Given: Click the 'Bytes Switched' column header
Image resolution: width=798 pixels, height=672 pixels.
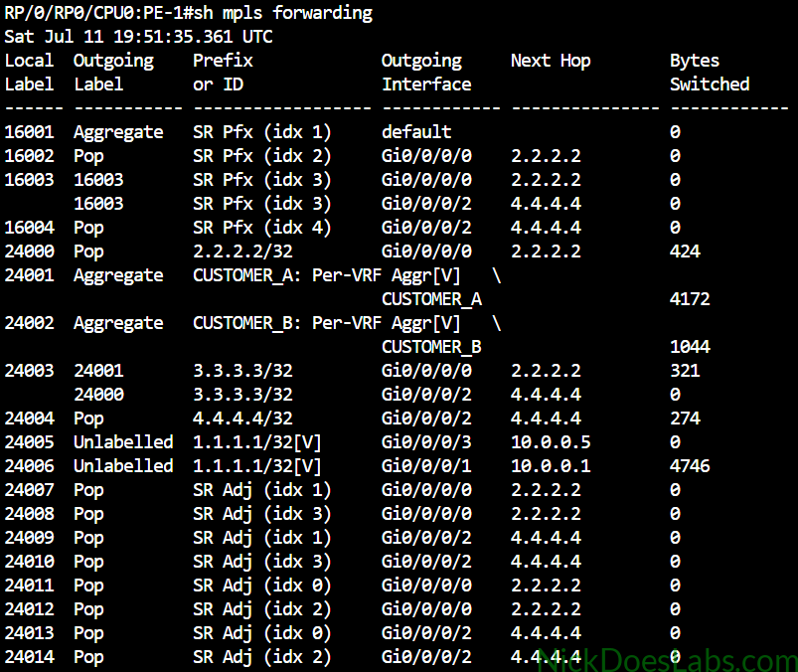Looking at the screenshot, I should pyautogui.click(x=710, y=72).
